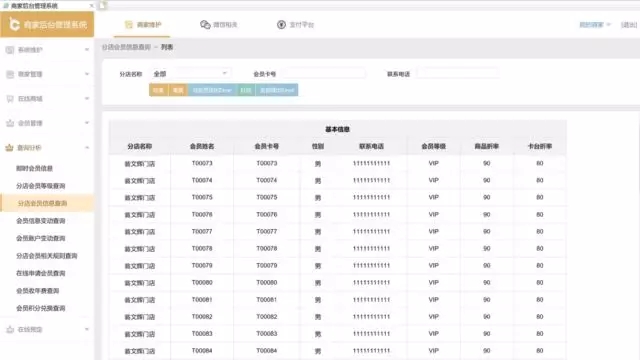
Task: Open 会员收年费查询 in the sidebar
Action: 38,291
